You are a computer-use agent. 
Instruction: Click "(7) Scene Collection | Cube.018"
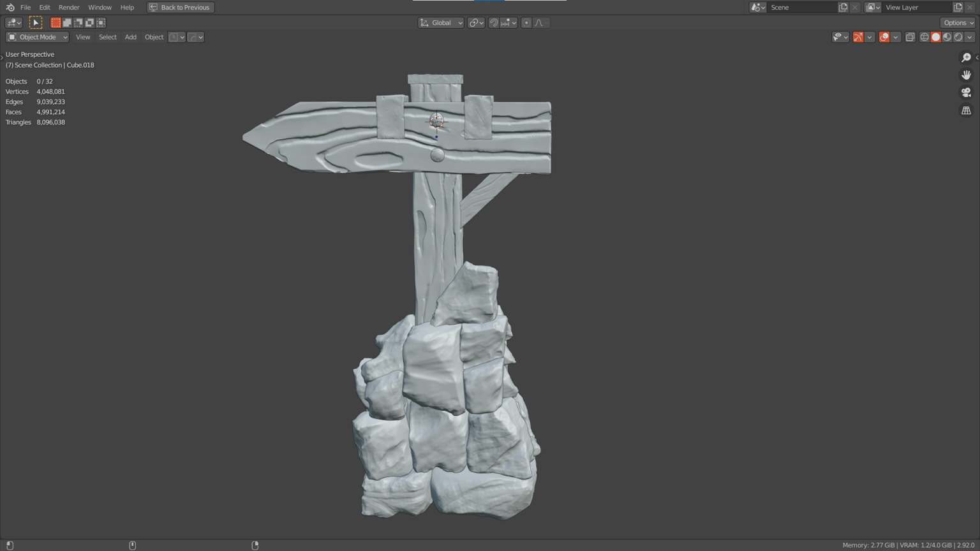(50, 65)
